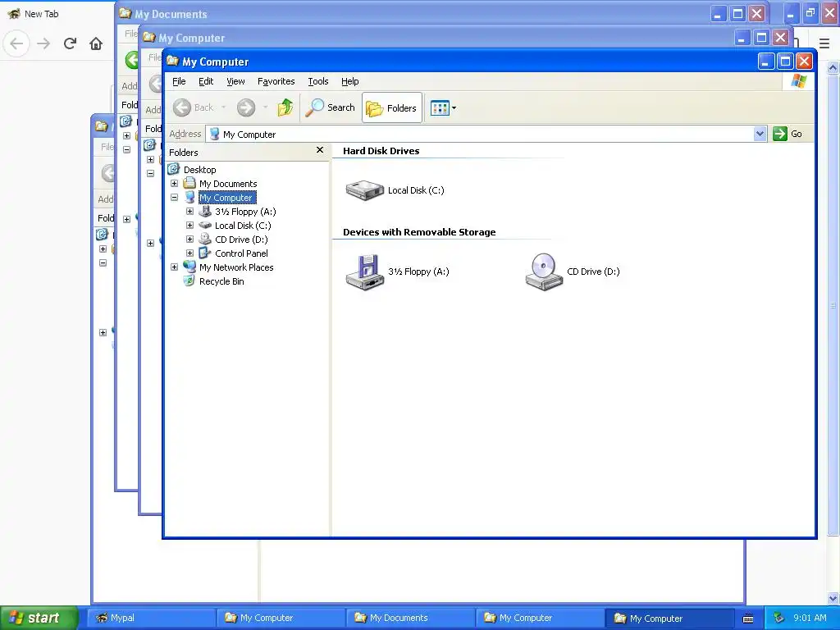Click the browser vertical scrollbar up arrow

coord(833,67)
